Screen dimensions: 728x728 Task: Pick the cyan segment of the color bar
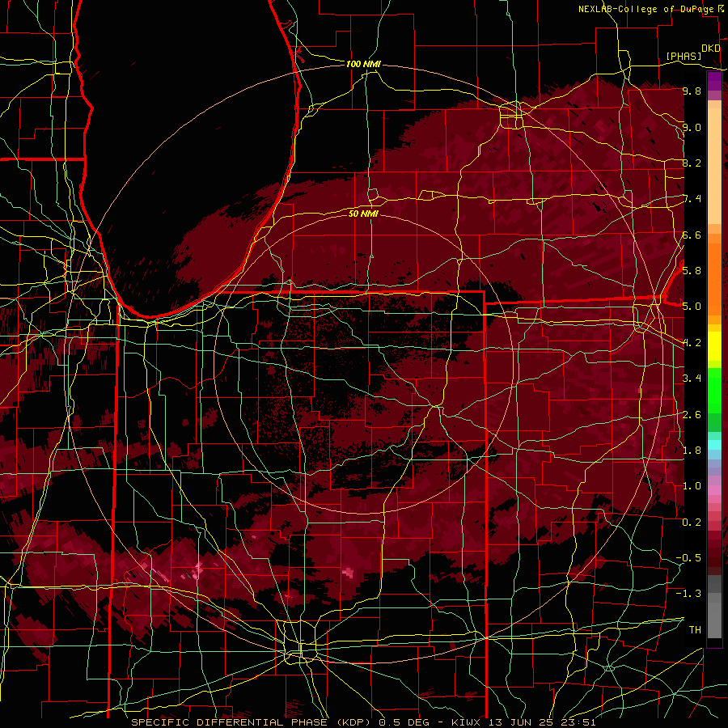pyautogui.click(x=714, y=445)
